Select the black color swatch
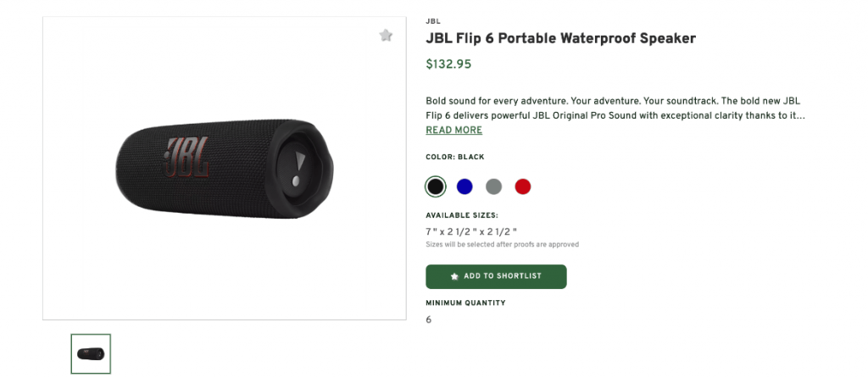Image resolution: width=868 pixels, height=378 pixels. 435,186
